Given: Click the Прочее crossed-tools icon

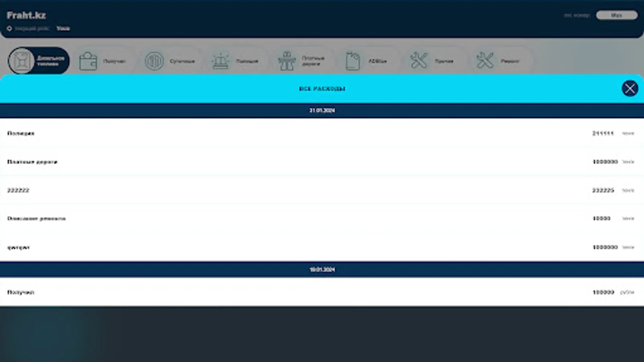Looking at the screenshot, I should click(x=419, y=60).
